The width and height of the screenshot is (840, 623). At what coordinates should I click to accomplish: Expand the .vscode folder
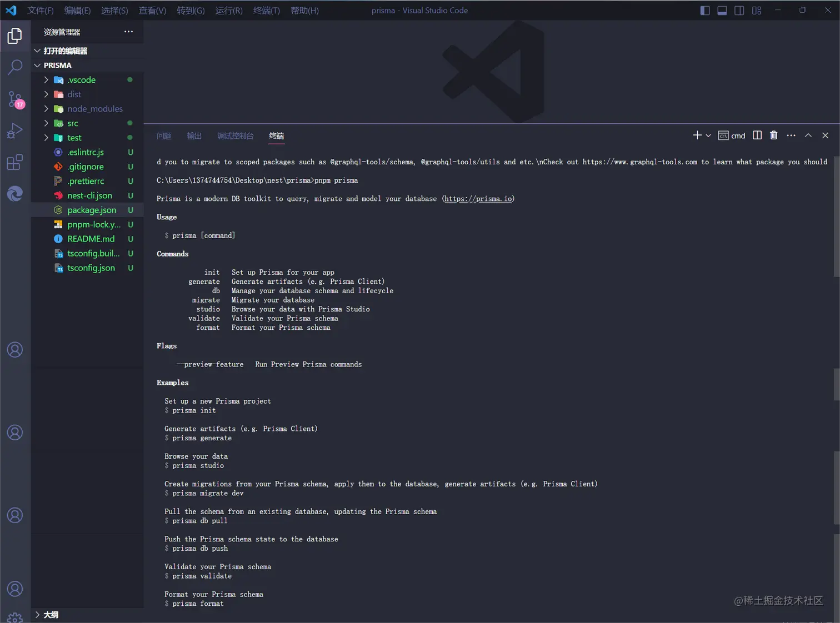pos(87,80)
